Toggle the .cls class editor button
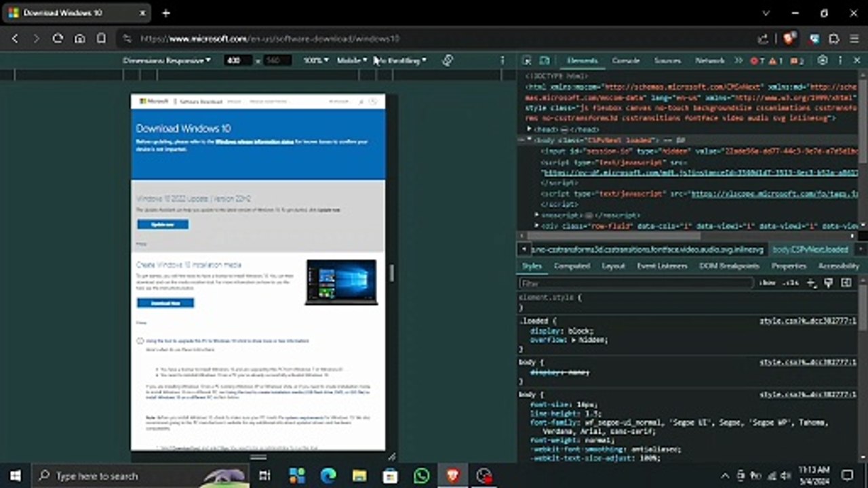The width and height of the screenshot is (868, 488). [790, 283]
